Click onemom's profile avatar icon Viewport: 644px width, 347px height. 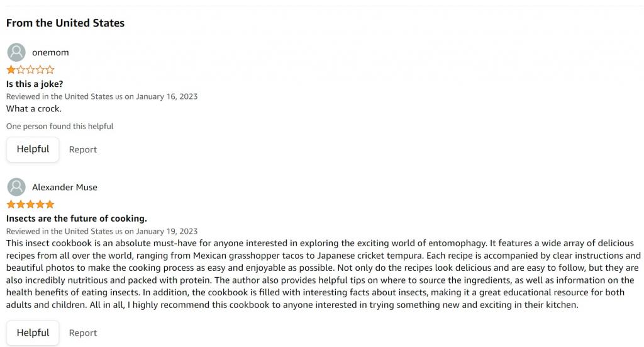16,52
